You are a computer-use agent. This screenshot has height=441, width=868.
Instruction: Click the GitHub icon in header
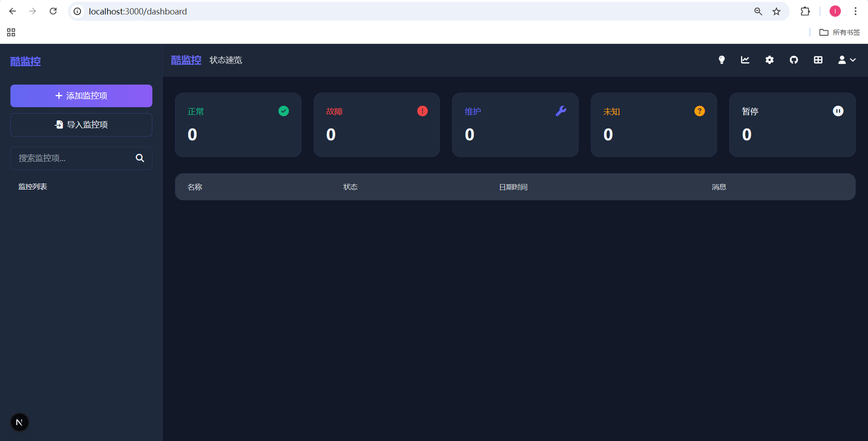[794, 60]
